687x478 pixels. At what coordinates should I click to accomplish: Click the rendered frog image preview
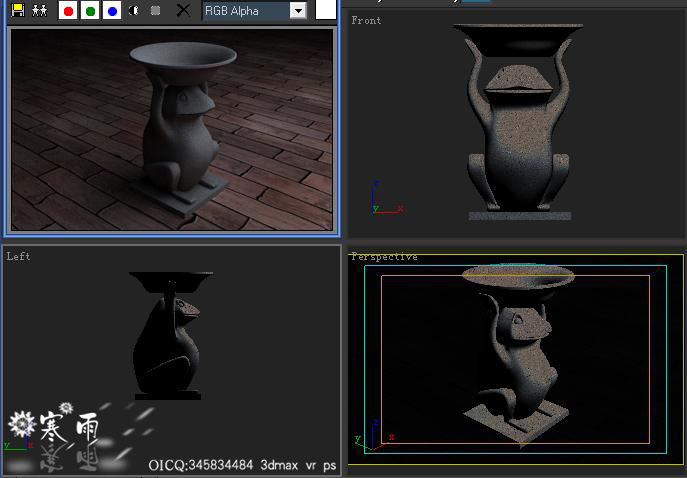click(x=171, y=128)
